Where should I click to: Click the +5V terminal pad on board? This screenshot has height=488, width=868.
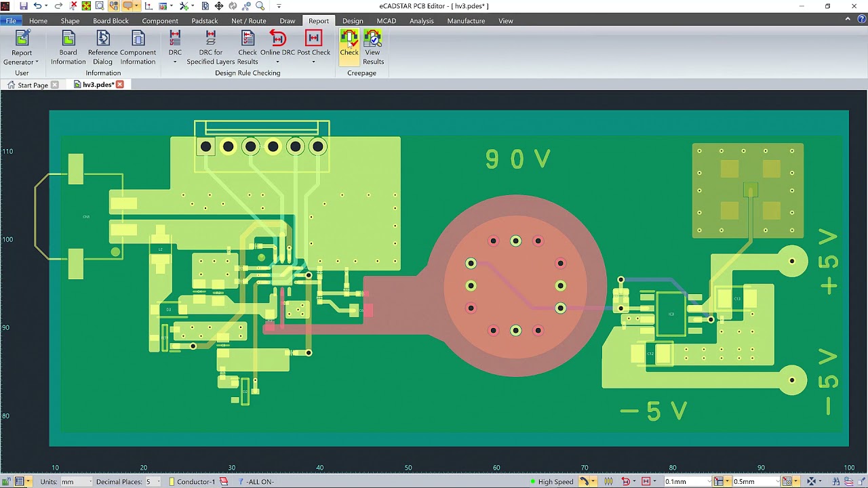tap(792, 262)
